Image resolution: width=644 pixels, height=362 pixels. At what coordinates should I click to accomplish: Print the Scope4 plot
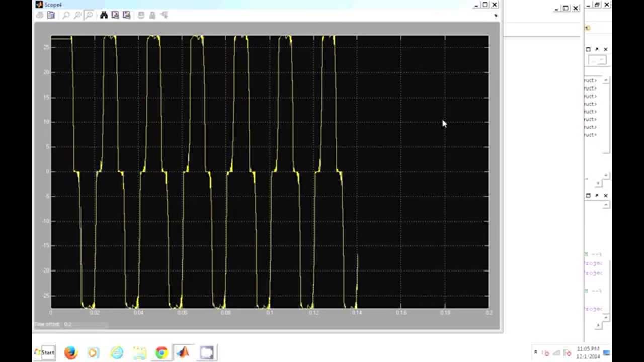(40, 16)
